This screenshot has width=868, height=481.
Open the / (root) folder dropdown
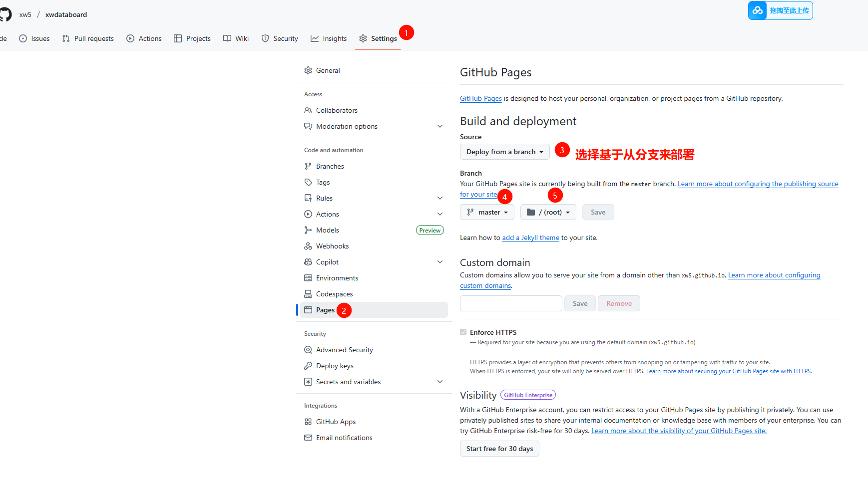[548, 212]
